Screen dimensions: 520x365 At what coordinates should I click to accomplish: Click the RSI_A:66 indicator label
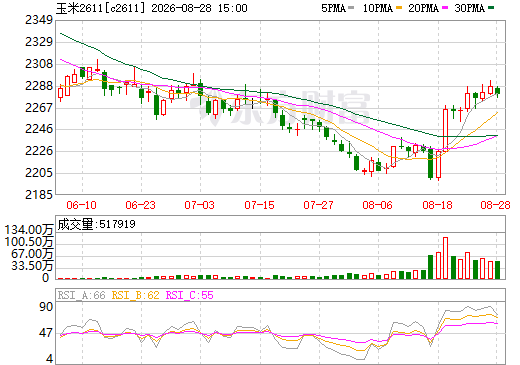(82, 295)
